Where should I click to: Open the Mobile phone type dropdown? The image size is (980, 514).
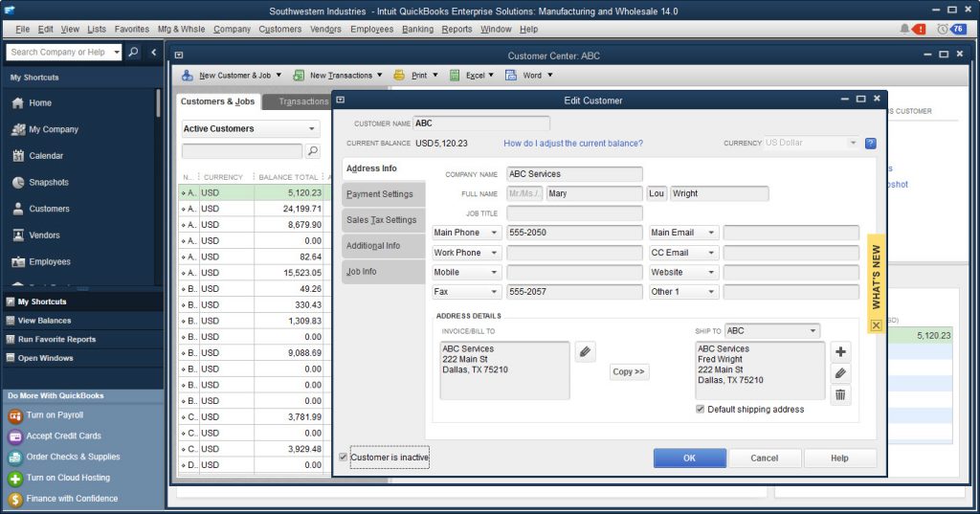[467, 272]
